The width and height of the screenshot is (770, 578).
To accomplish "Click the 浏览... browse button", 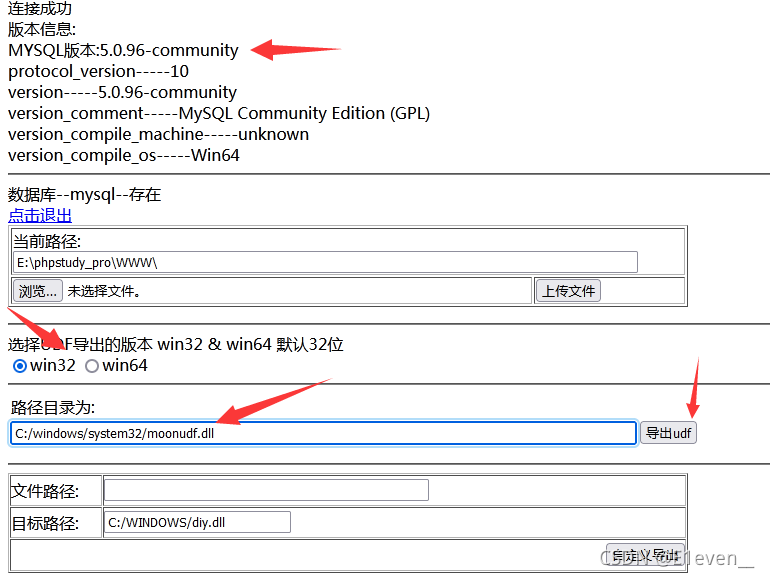I will point(38,291).
